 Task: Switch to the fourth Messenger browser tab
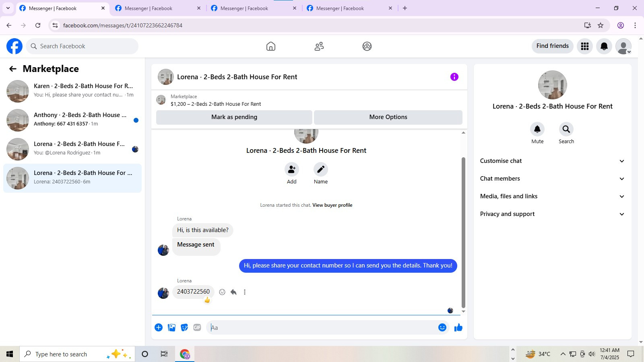(349, 8)
